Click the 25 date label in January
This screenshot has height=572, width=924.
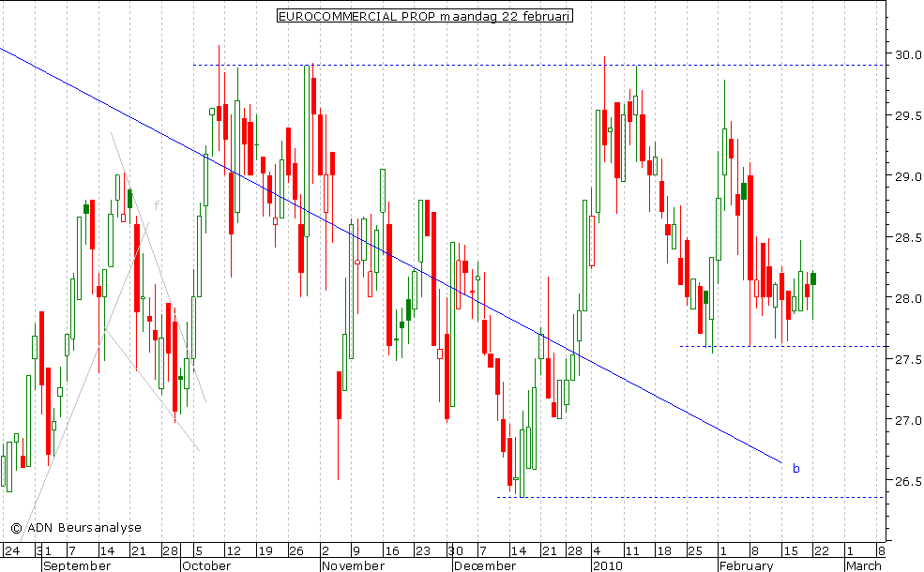coord(695,551)
